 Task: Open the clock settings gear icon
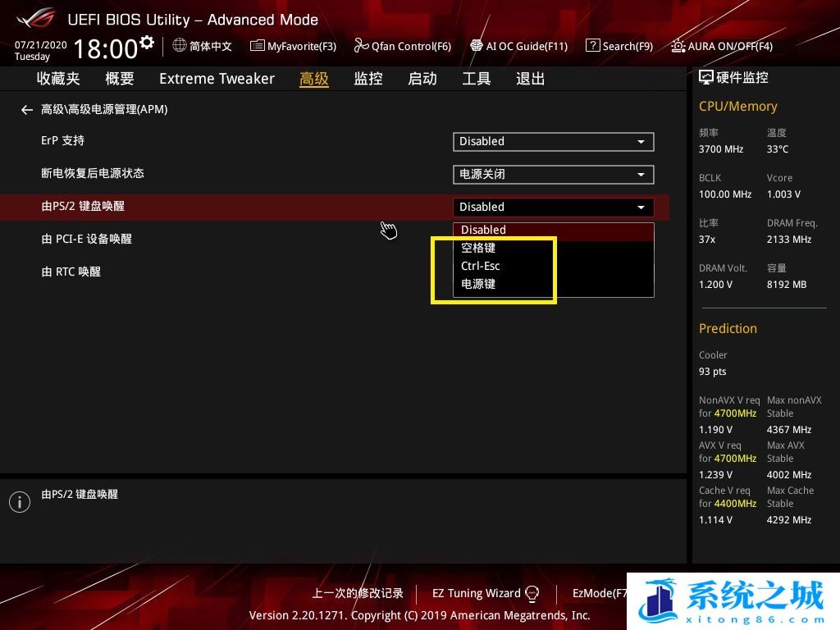[x=147, y=42]
